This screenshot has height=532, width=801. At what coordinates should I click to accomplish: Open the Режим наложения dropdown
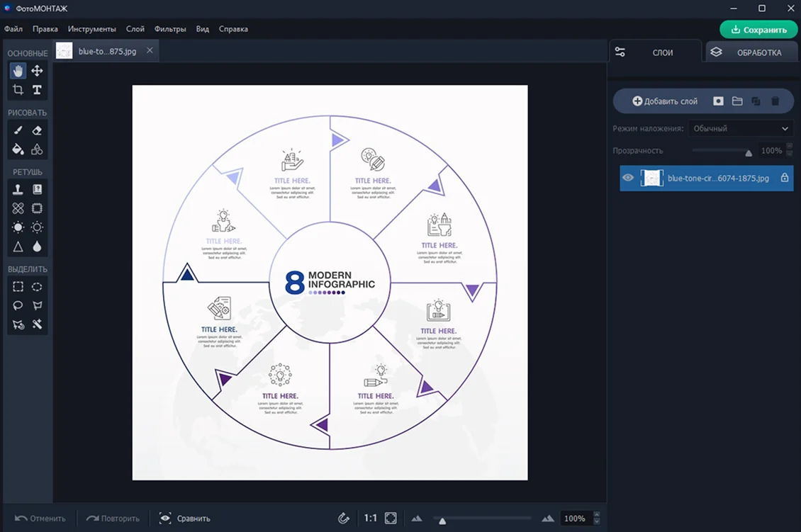741,129
